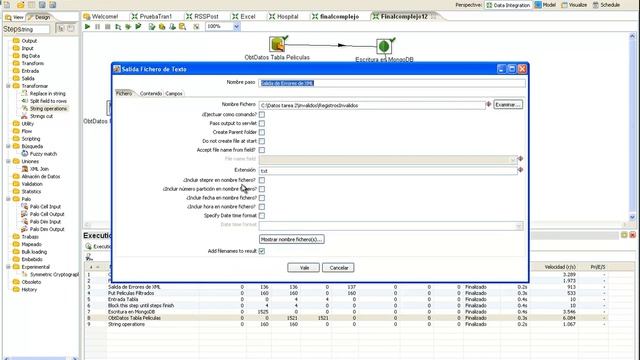This screenshot has height=360, width=640.
Task: Click Mostrar nombre fichero(s) button
Action: click(x=292, y=239)
